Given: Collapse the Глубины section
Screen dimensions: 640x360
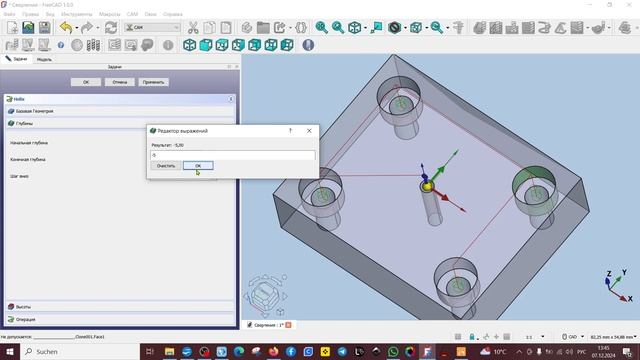Looking at the screenshot, I should tap(76, 123).
